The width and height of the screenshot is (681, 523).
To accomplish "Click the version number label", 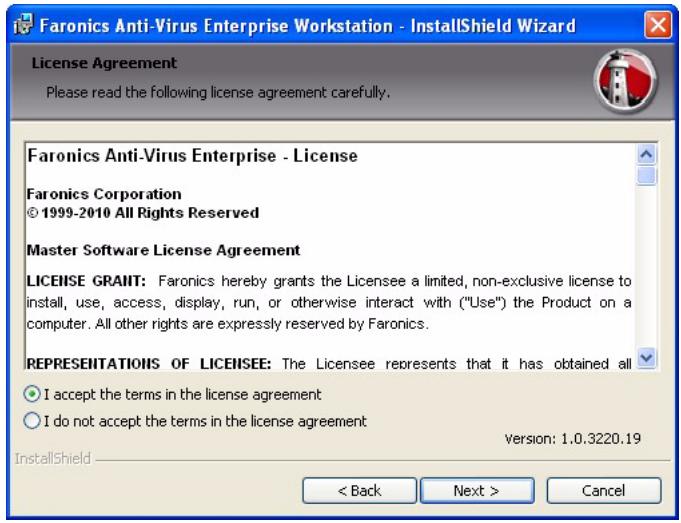I will [581, 437].
